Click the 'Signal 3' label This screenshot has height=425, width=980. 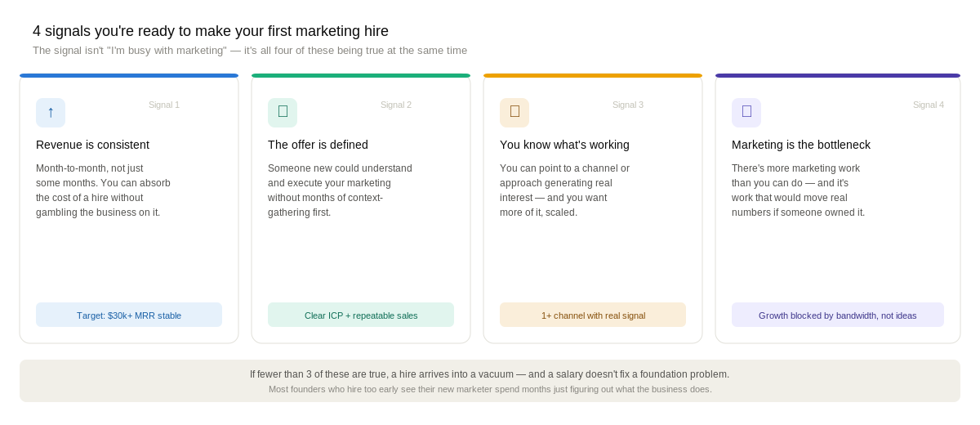click(628, 105)
